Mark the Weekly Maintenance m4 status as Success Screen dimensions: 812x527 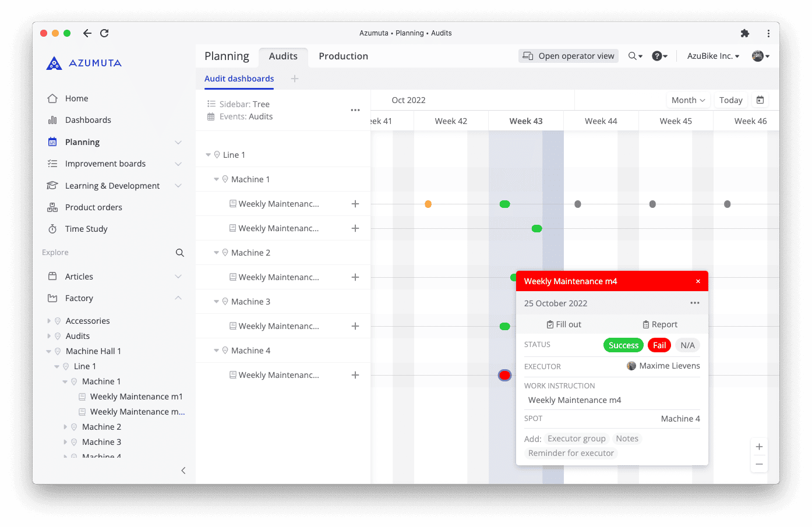point(623,345)
